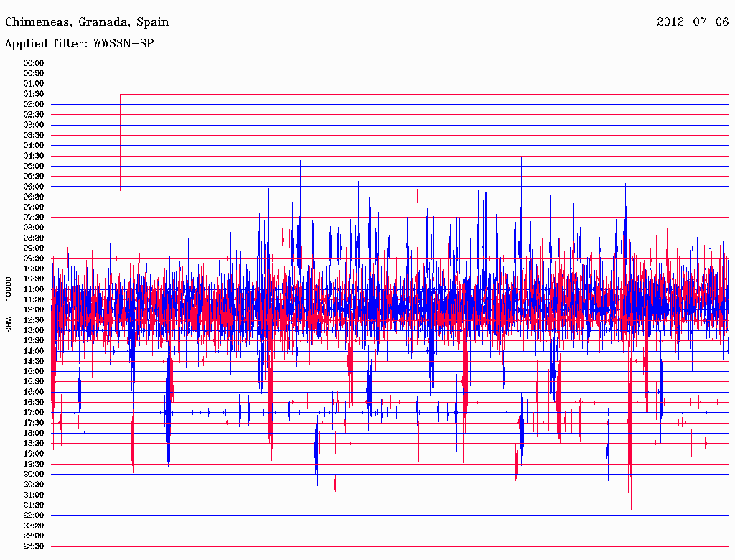Pick the 16:00 time label
This screenshot has width=735, height=560.
[34, 392]
